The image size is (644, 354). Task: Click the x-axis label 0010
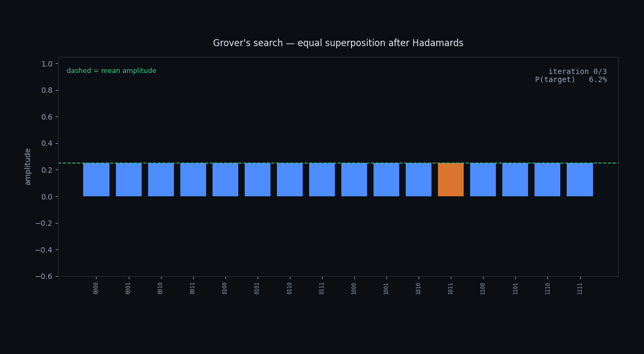click(161, 288)
